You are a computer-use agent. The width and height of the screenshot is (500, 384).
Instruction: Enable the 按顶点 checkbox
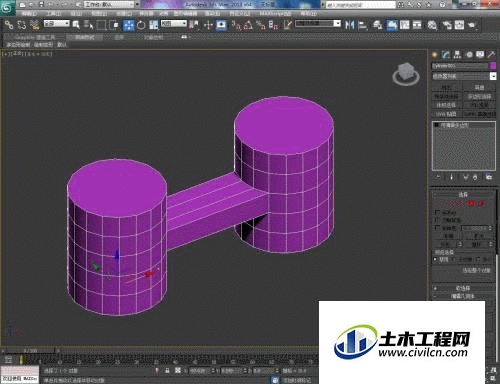coord(438,212)
